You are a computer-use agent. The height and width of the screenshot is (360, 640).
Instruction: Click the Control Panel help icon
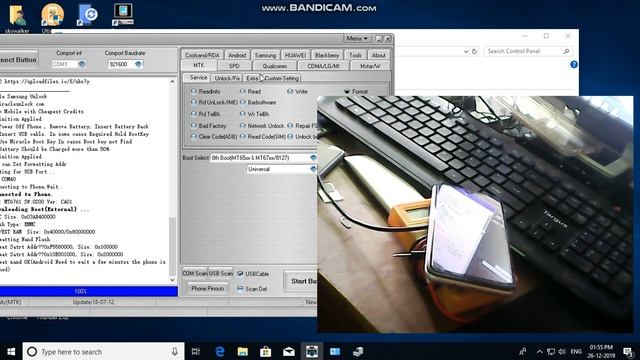point(574,64)
